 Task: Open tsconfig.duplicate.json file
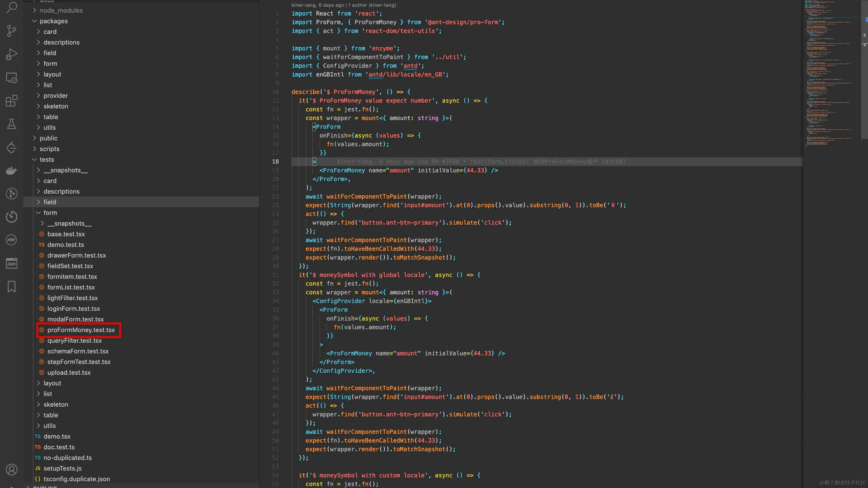pos(76,479)
